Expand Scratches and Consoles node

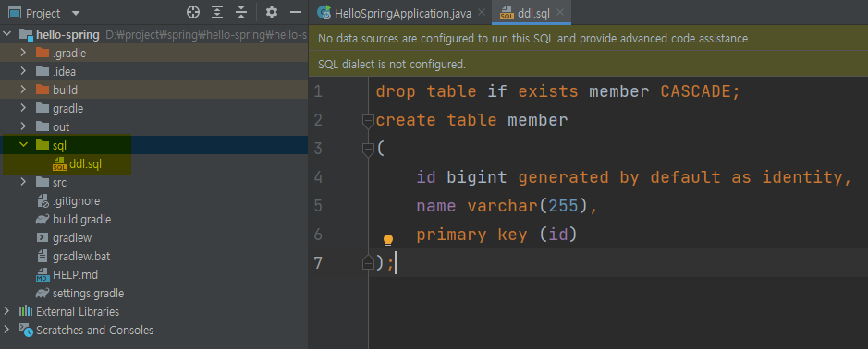7,331
